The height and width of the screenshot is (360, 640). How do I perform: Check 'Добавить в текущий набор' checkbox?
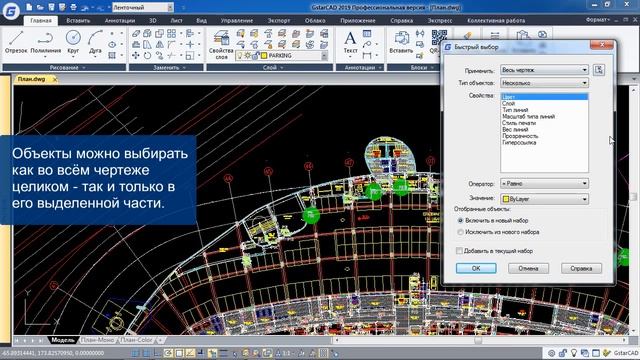click(x=459, y=251)
